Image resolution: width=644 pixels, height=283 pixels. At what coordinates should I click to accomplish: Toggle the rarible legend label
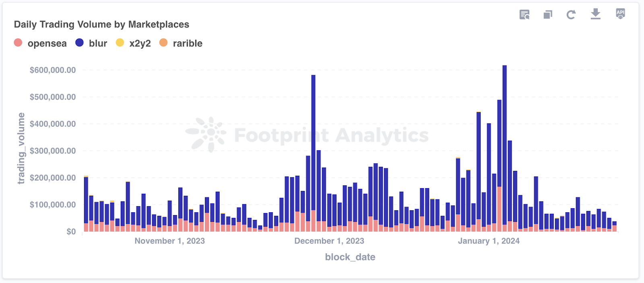[x=188, y=43]
